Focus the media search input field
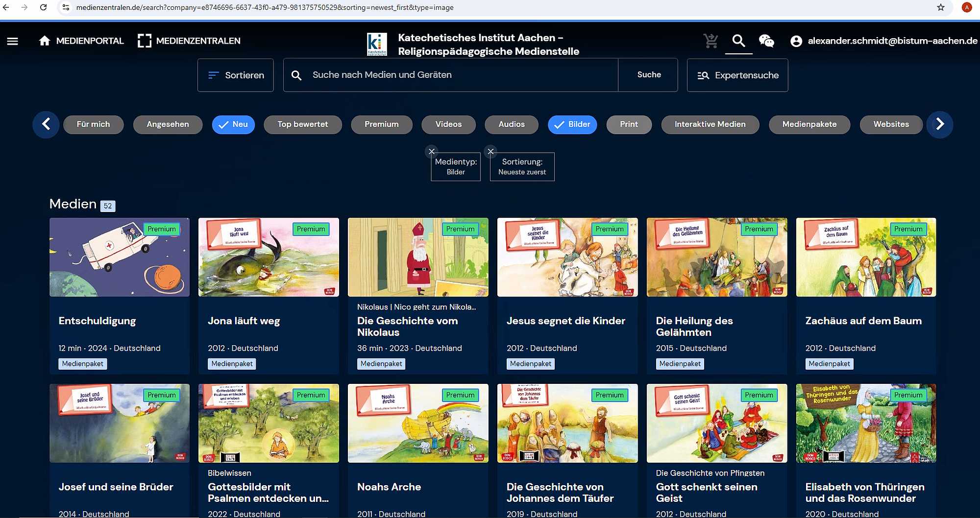This screenshot has height=518, width=980. click(x=451, y=75)
